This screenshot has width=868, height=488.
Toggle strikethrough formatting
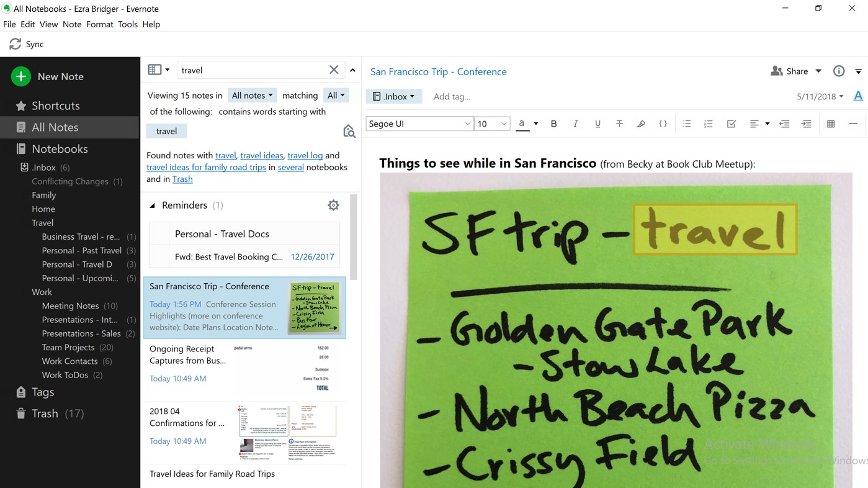point(619,124)
